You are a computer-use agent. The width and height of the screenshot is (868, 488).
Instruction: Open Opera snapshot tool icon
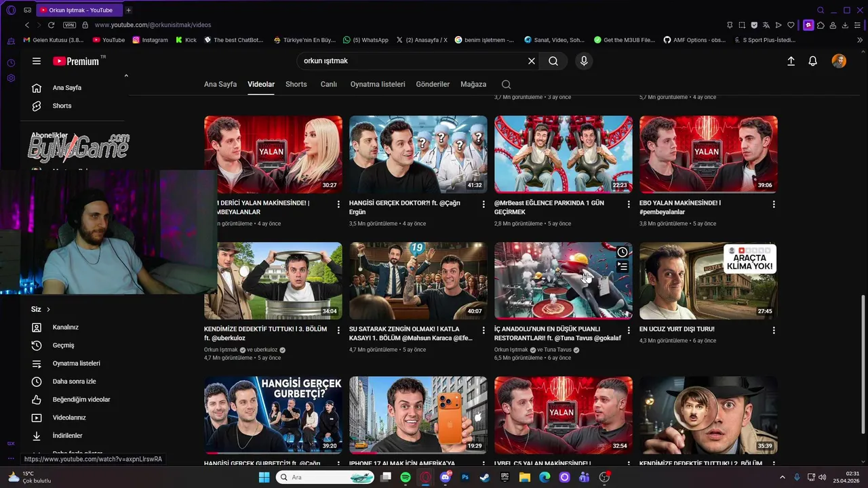(742, 25)
